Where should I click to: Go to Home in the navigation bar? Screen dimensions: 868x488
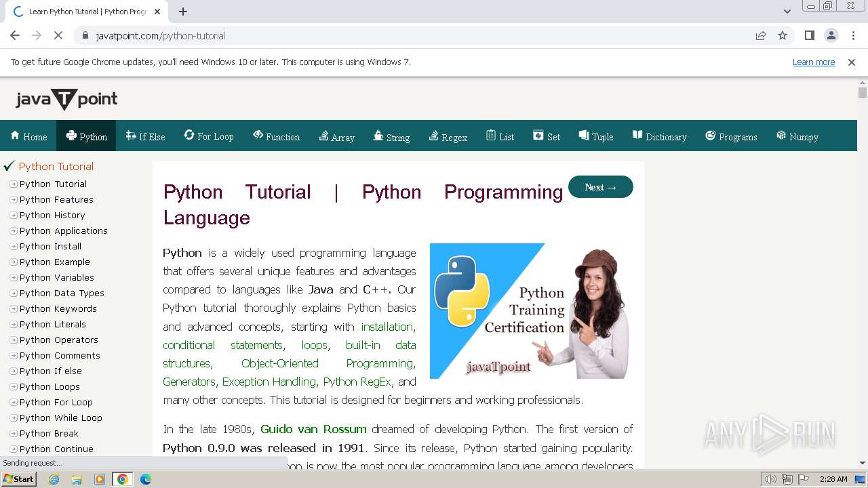point(28,136)
